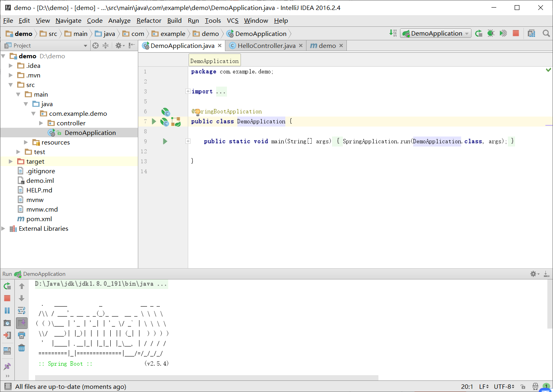Click run gutter arrow beside class declaration

tap(154, 121)
